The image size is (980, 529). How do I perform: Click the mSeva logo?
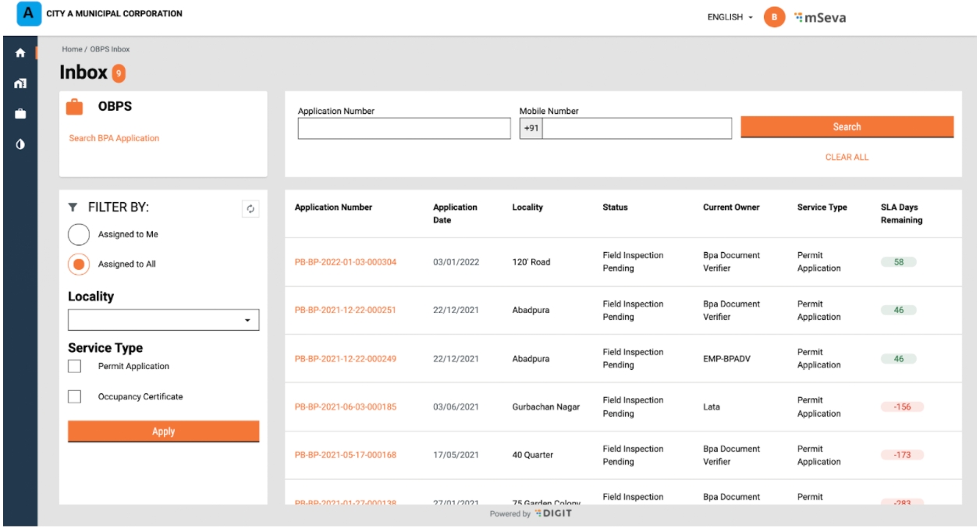tap(819, 17)
